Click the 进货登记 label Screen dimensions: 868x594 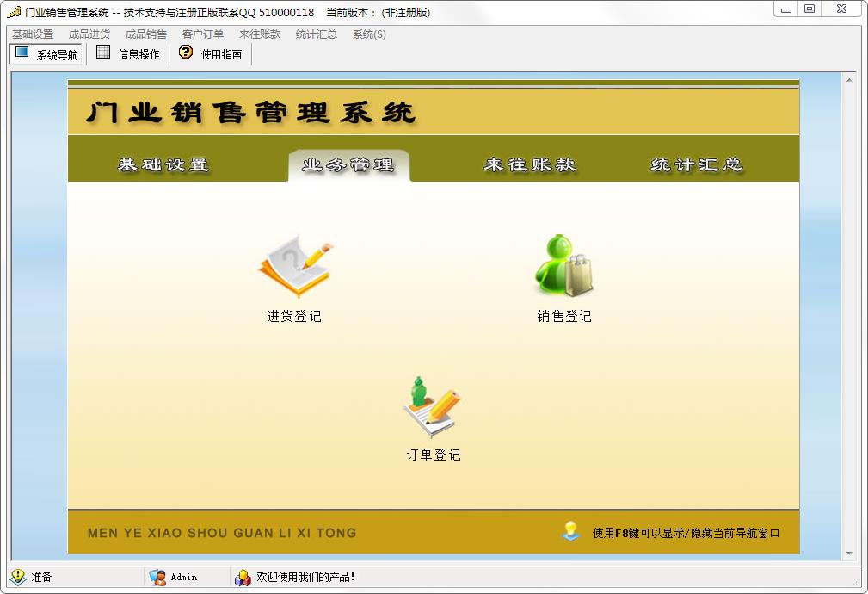(294, 317)
